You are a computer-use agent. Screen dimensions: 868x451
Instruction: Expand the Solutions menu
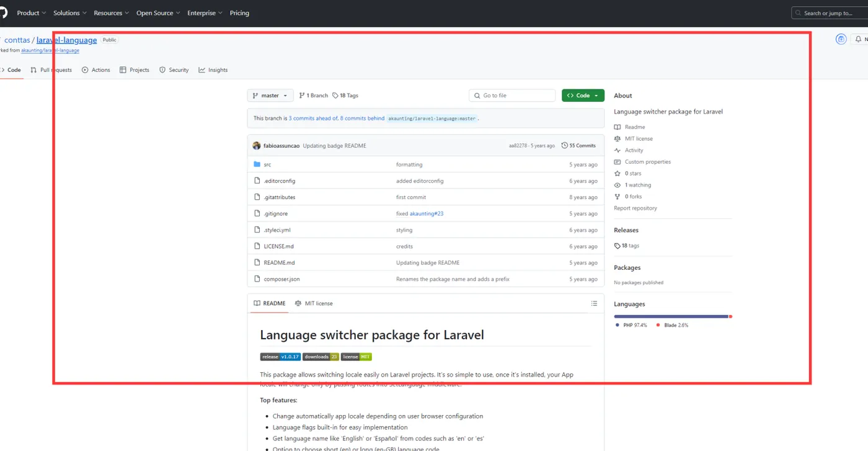pyautogui.click(x=70, y=13)
